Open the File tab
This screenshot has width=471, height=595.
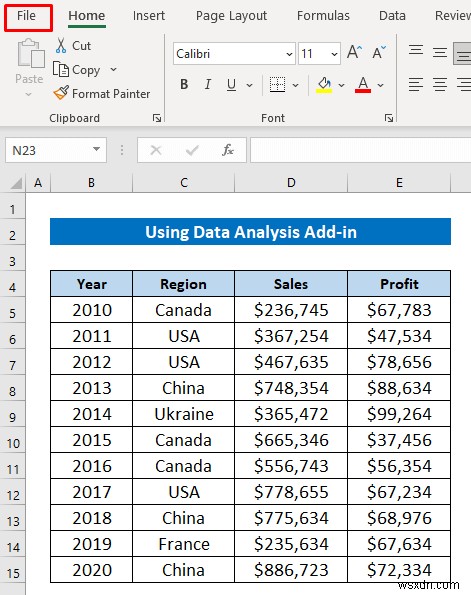[x=28, y=17]
